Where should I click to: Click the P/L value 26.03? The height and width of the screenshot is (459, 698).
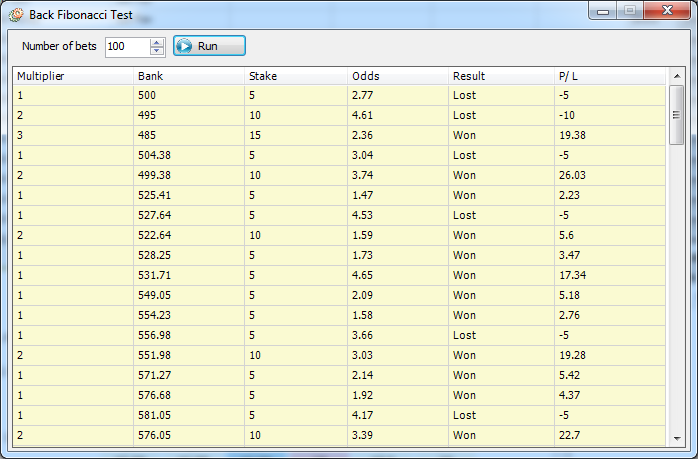pos(572,175)
